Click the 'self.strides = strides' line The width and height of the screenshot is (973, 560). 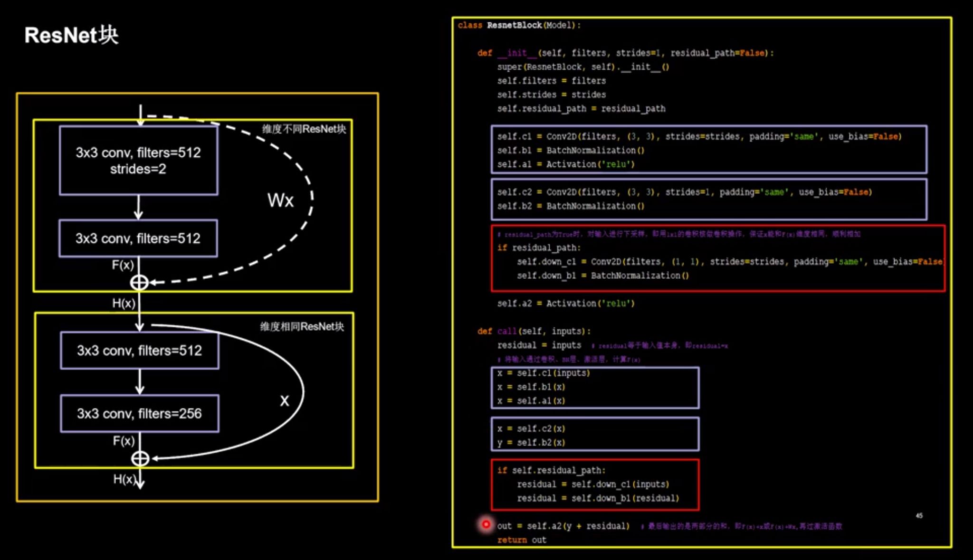click(x=551, y=95)
